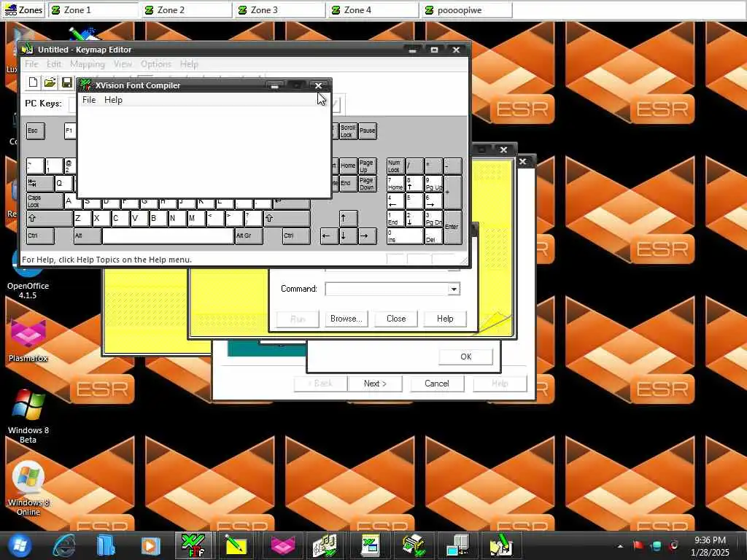This screenshot has height=560, width=747.
Task: Open the Libraries folder taskbar icon
Action: pyautogui.click(x=106, y=545)
